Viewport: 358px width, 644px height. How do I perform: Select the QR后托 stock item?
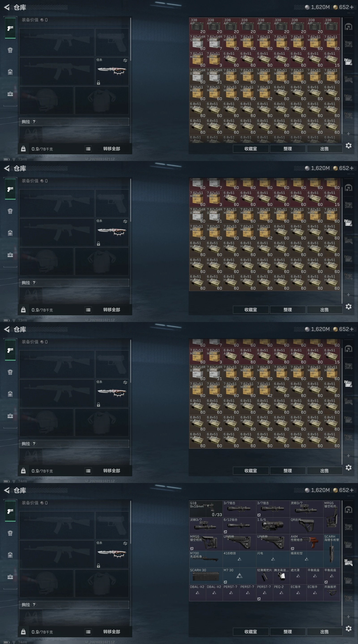click(x=306, y=525)
